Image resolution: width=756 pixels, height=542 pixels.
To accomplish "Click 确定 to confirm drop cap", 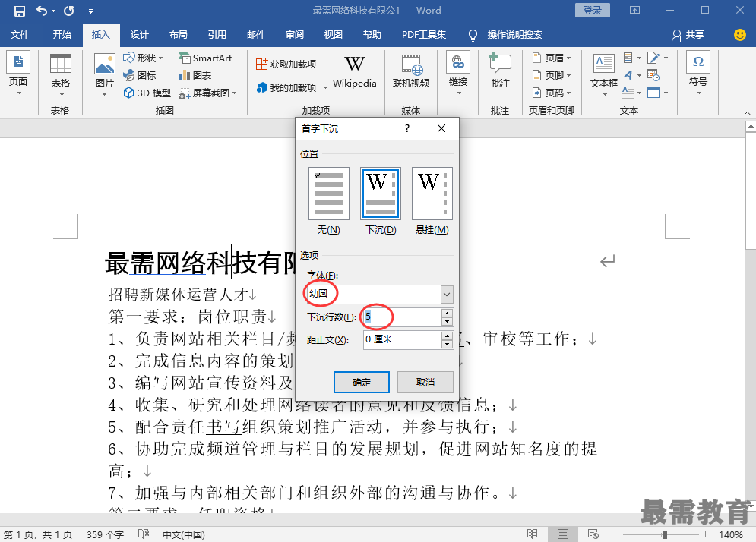I will click(x=362, y=382).
